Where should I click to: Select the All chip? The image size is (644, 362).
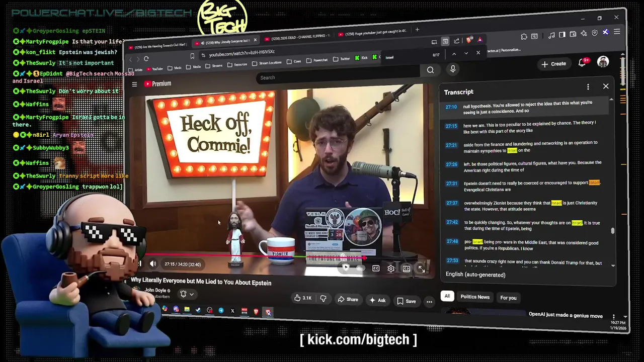click(447, 296)
